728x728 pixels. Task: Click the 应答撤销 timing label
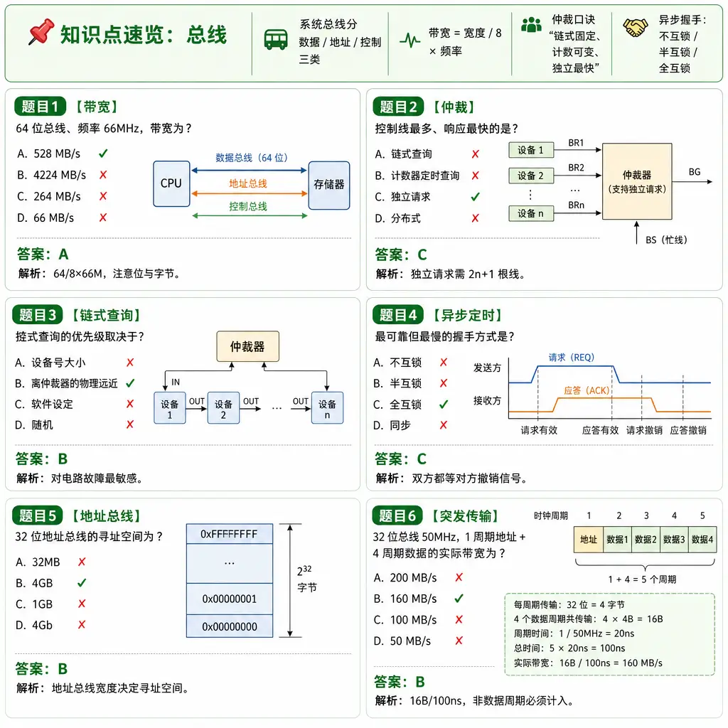[688, 430]
